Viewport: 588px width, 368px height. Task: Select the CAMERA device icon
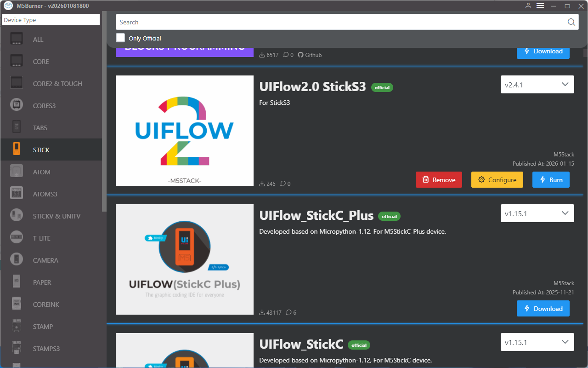tap(17, 260)
